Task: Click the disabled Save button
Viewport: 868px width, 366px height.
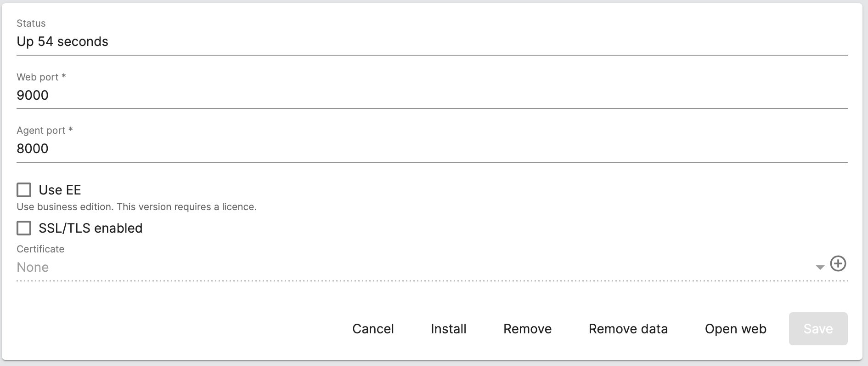Action: point(817,329)
